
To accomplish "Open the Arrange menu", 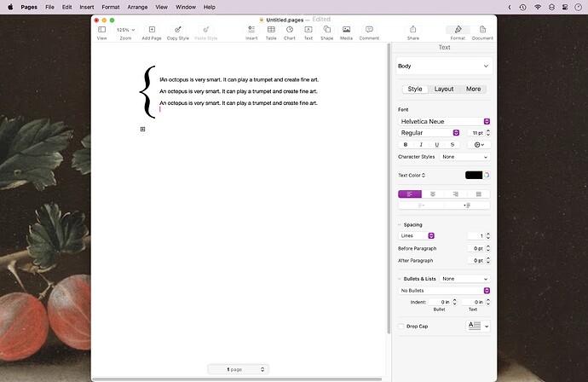I will click(137, 7).
